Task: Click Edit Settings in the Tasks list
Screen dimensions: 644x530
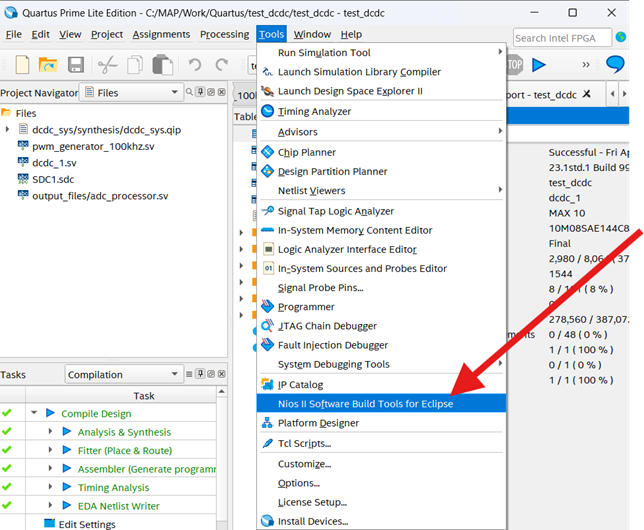Action: click(x=87, y=524)
